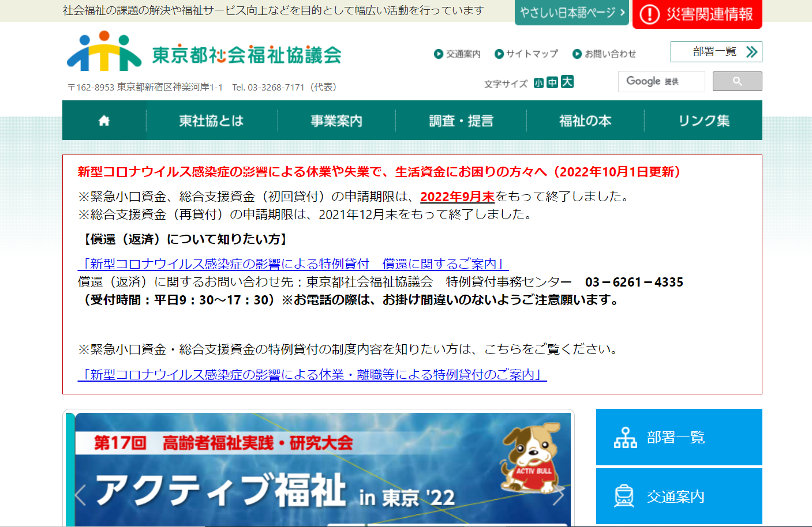Show next slide with right carousel arrow
The height and width of the screenshot is (527, 812).
tap(558, 495)
